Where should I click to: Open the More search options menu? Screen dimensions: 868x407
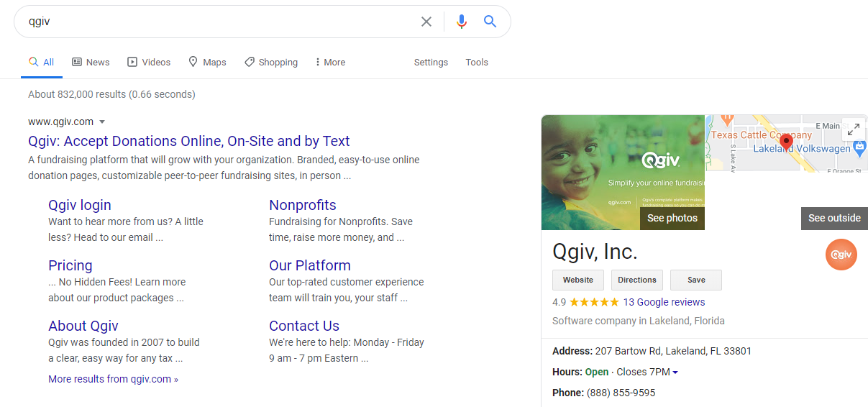click(330, 63)
